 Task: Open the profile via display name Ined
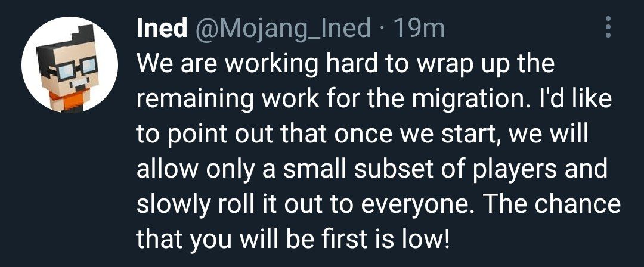click(x=162, y=28)
